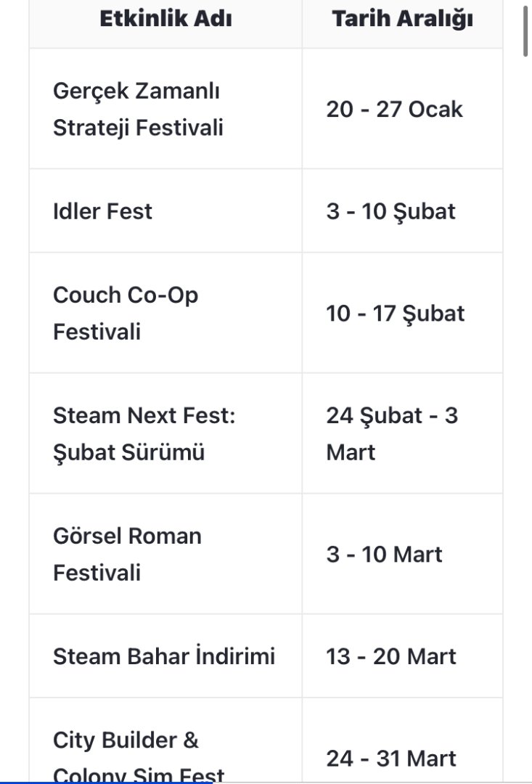Click the 'Şubat Sürümü' text line
The height and width of the screenshot is (784, 532).
pyautogui.click(x=128, y=452)
